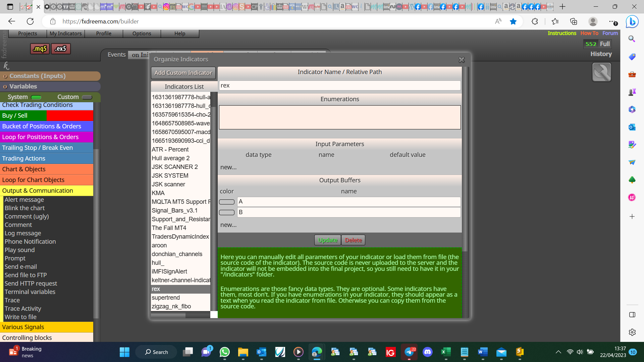Click the .mq5 export icon

40,49
